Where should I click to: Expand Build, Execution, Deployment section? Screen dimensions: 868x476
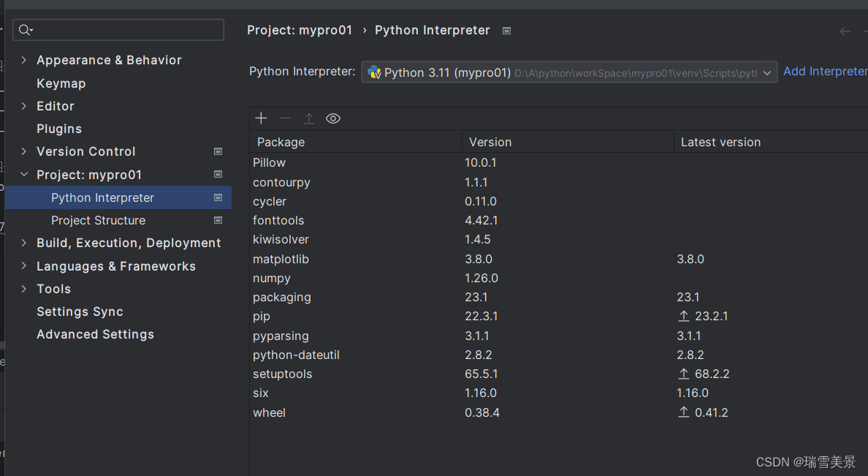coord(24,242)
